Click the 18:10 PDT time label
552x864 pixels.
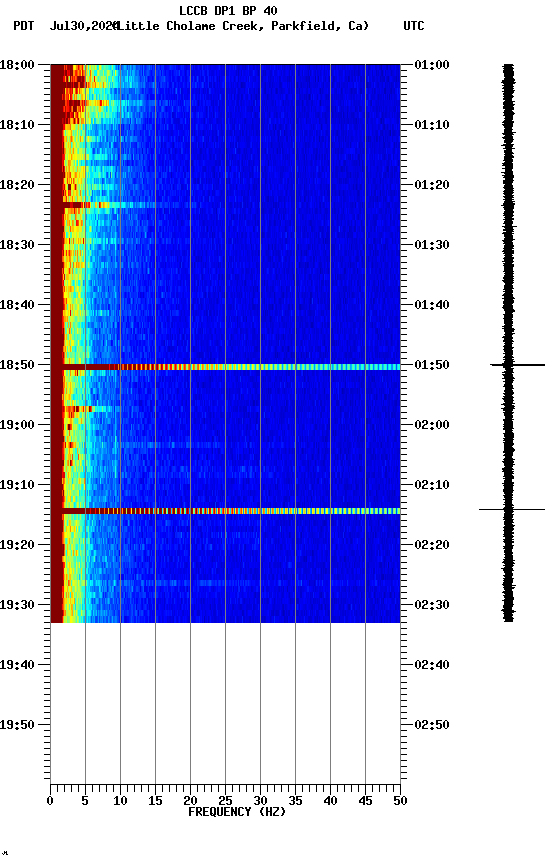click(x=17, y=125)
